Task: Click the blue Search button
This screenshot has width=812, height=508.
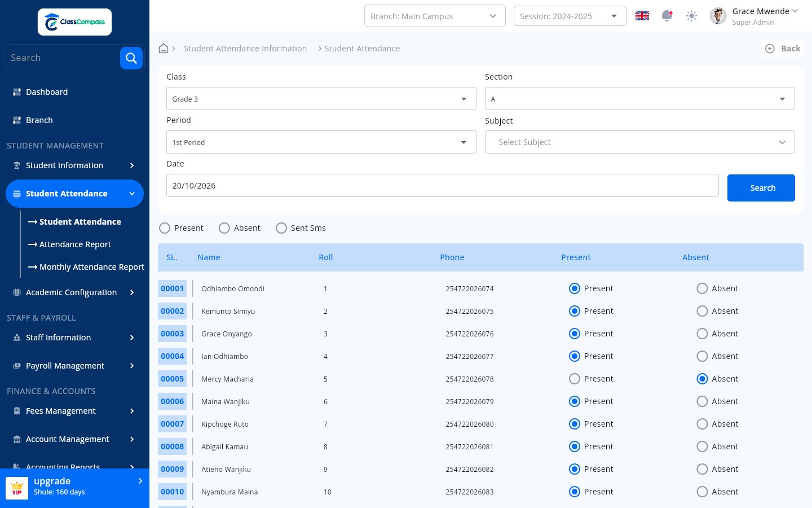Action: [x=761, y=188]
